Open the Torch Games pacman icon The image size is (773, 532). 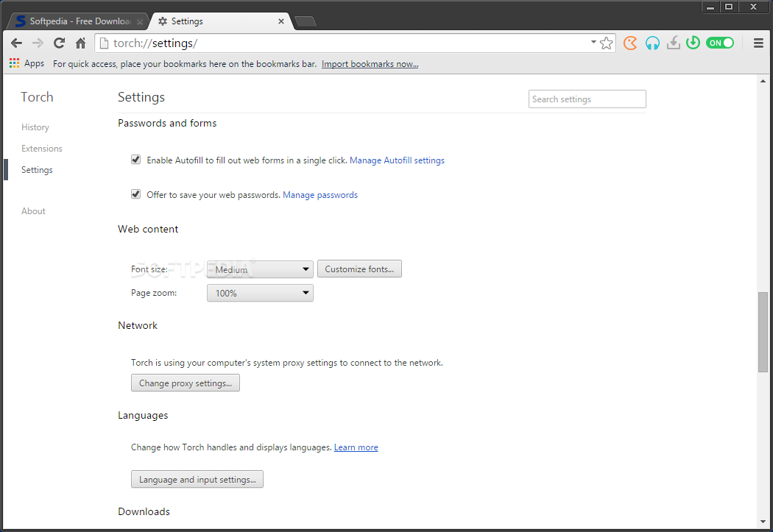point(630,43)
